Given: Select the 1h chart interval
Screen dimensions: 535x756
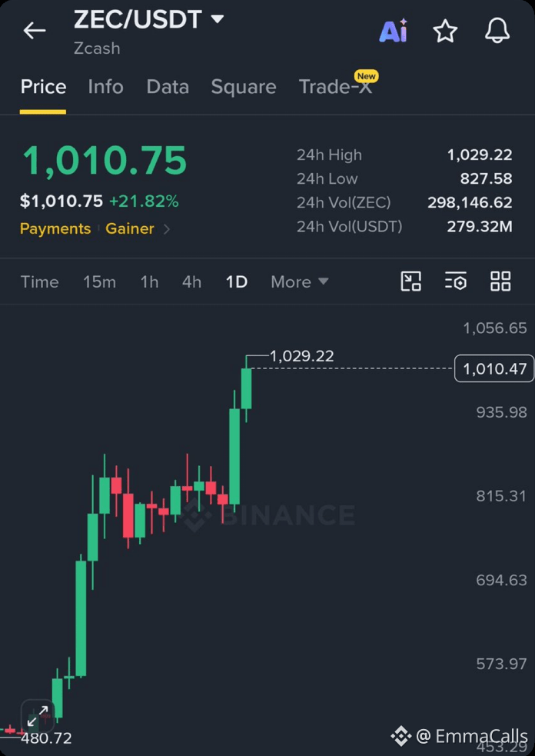Looking at the screenshot, I should tap(149, 281).
